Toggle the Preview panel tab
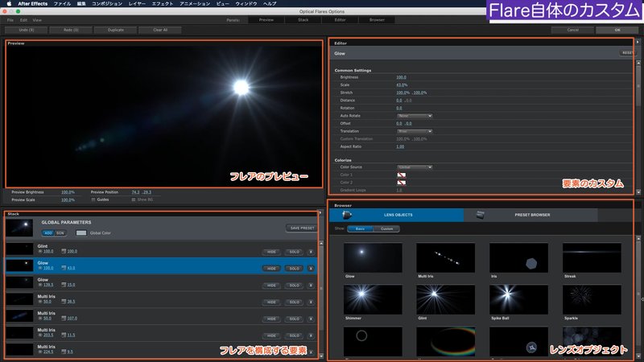Image resolution: width=644 pixels, height=362 pixels. [x=266, y=19]
